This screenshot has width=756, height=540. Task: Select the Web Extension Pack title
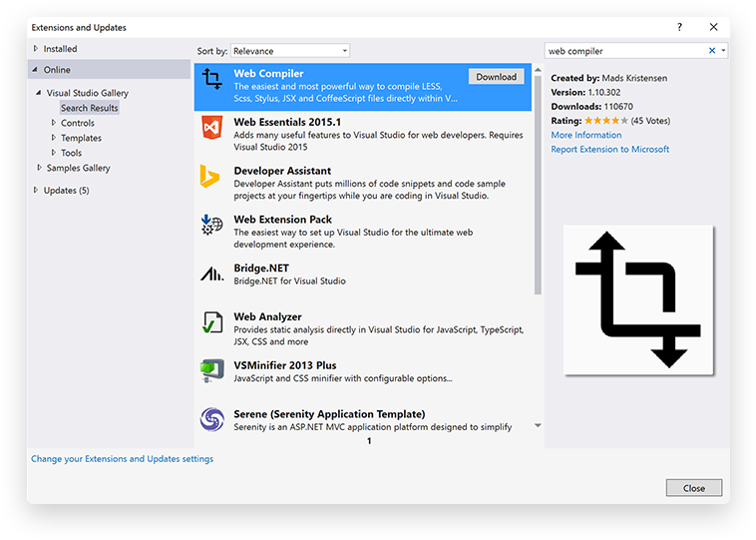(282, 220)
